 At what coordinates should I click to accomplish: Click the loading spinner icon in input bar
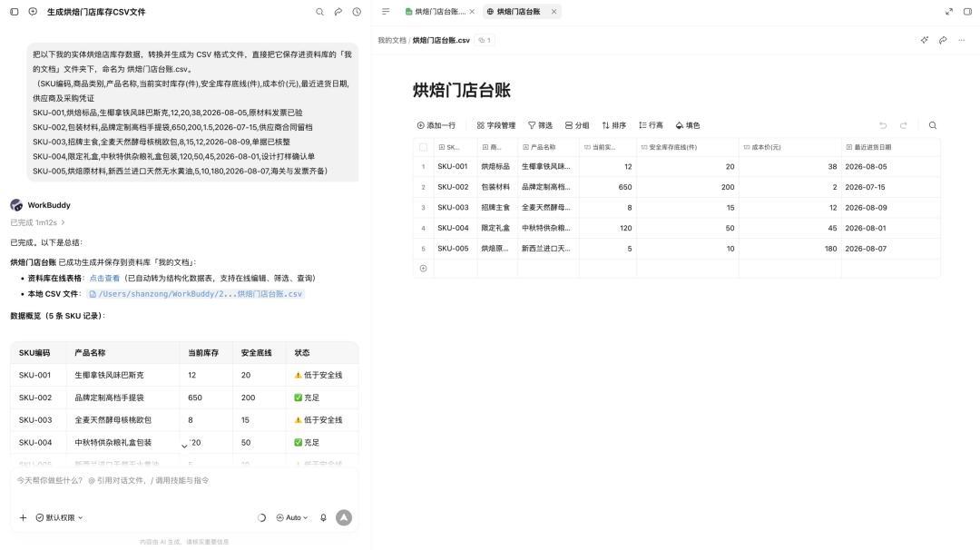click(262, 517)
